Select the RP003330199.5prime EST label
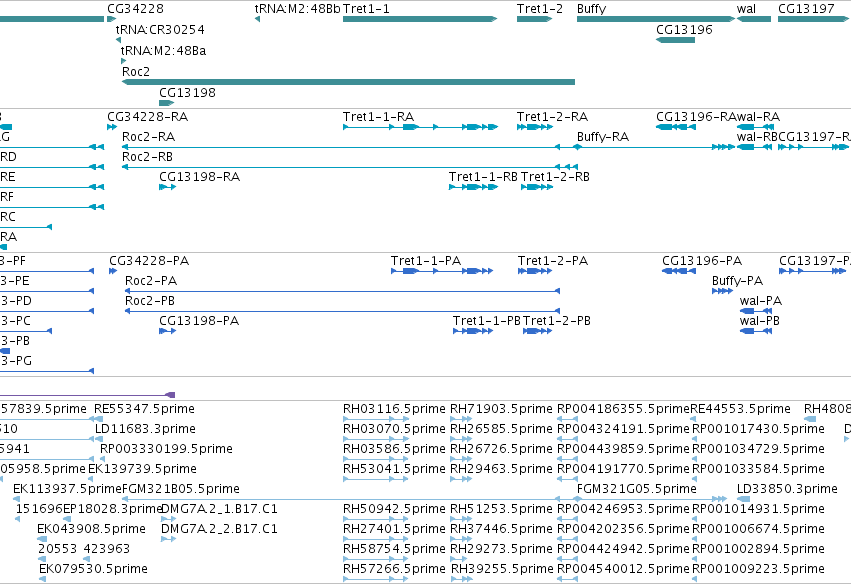Screen dimensions: 851x584 166,449
